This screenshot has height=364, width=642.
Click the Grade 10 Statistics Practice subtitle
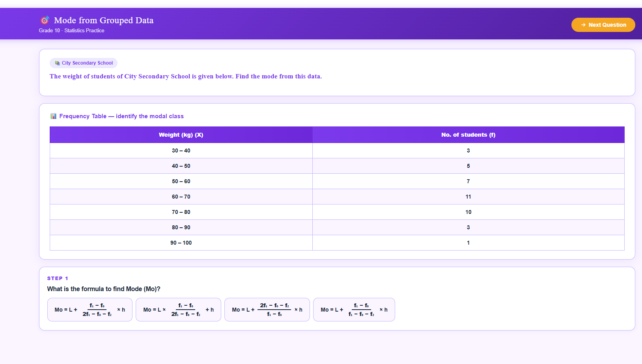71,31
